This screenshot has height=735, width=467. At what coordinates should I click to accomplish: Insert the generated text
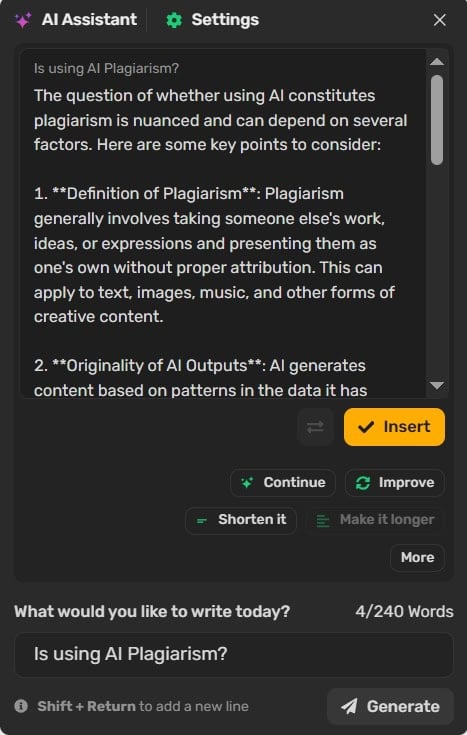394,427
